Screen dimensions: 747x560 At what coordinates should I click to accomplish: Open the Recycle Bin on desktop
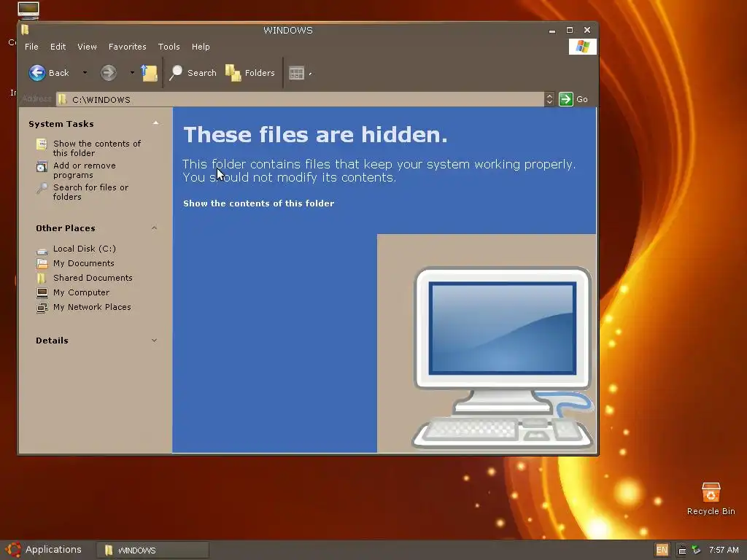(x=711, y=499)
